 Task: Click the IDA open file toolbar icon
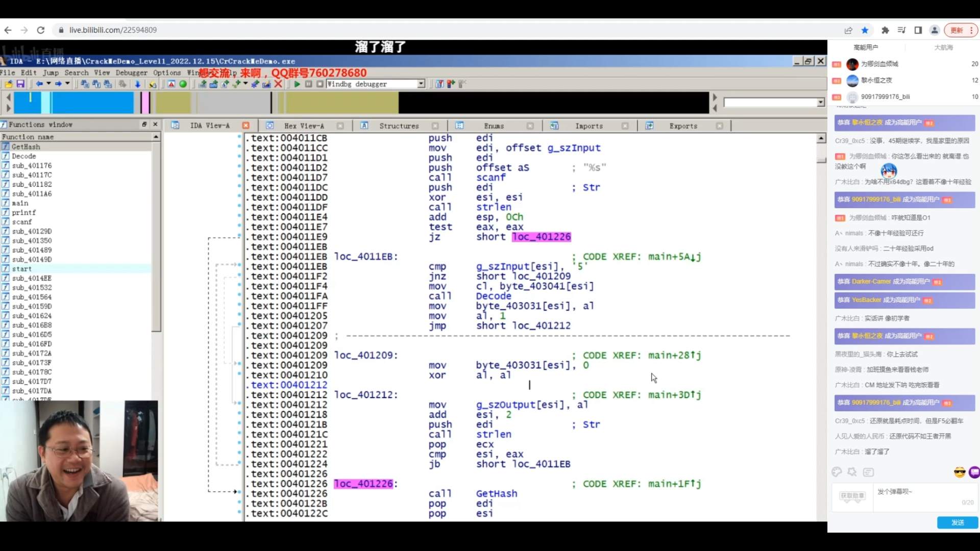[9, 84]
